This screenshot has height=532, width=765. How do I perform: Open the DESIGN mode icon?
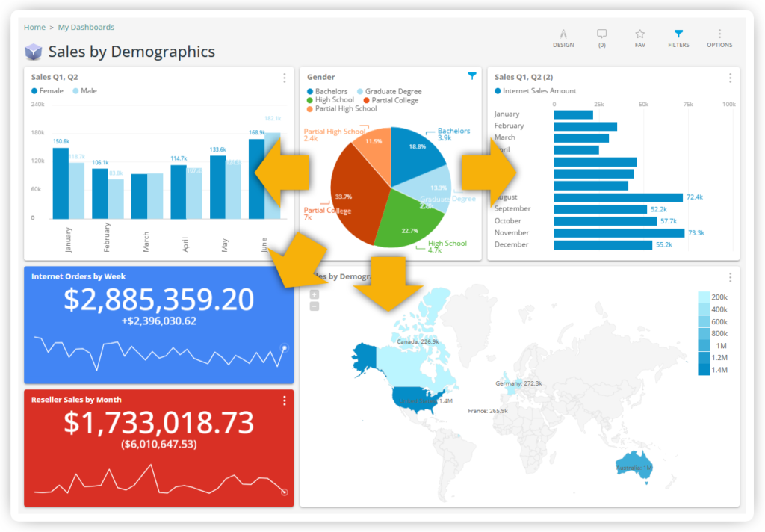(563, 37)
